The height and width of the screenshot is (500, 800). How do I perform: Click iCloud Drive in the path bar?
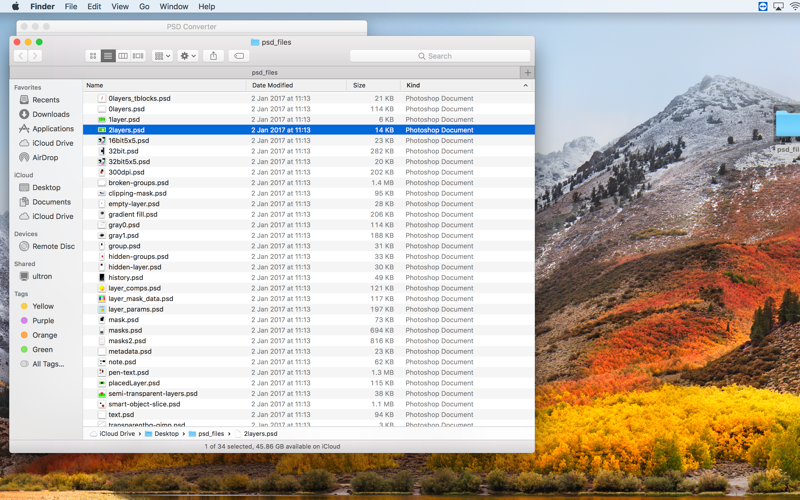click(x=113, y=434)
